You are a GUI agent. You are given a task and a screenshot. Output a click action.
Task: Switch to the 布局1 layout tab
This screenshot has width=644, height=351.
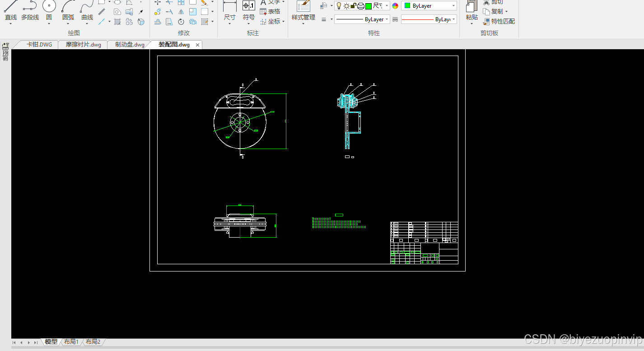click(71, 342)
